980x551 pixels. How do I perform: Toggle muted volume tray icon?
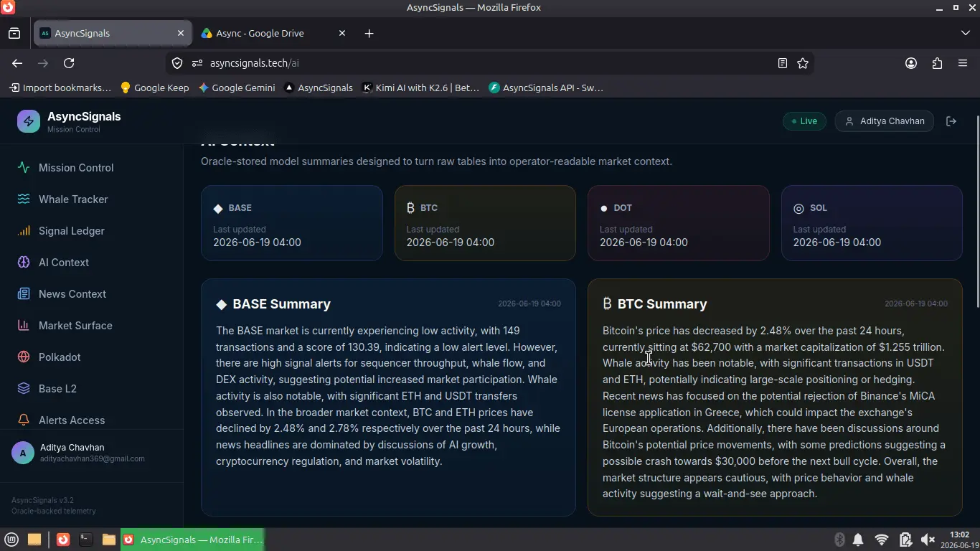tap(928, 540)
